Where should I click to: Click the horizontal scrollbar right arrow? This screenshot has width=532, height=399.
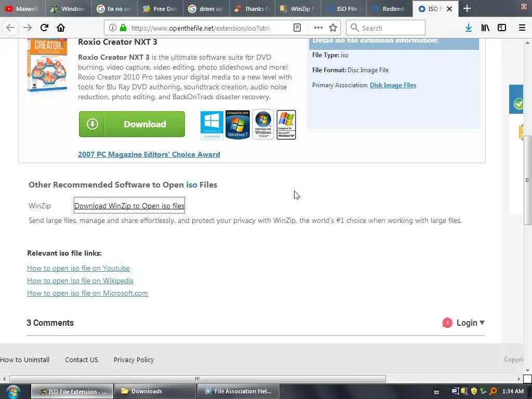(519, 379)
